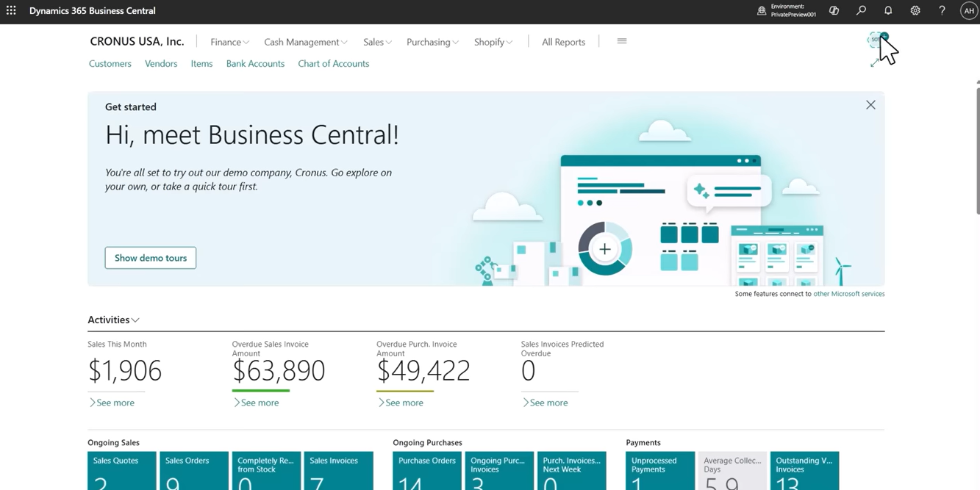
Task: Click the sales order drop zone icon
Action: tap(876, 40)
